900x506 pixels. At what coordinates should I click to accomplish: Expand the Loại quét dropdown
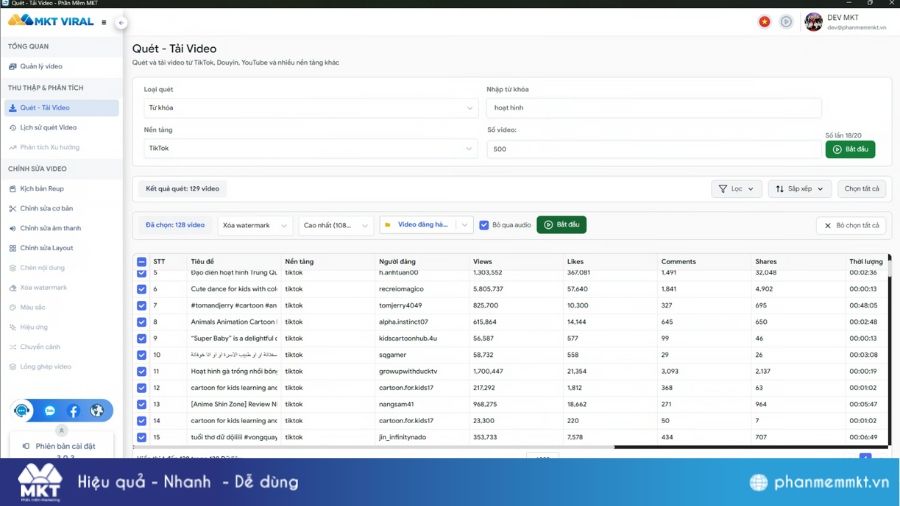(311, 108)
